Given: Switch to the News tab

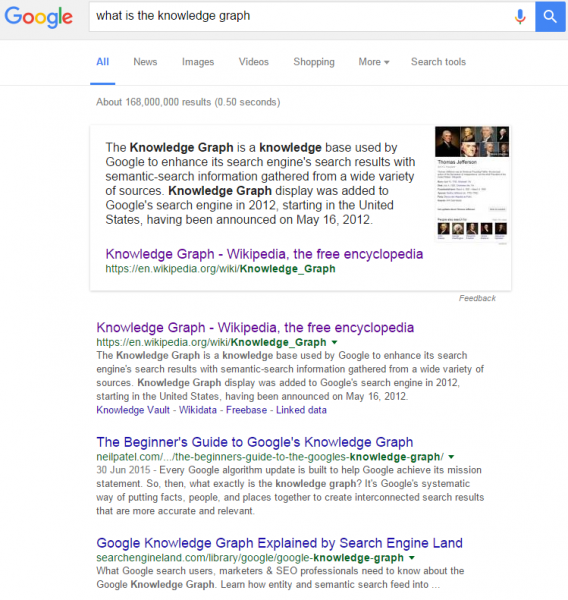Looking at the screenshot, I should pos(145,62).
